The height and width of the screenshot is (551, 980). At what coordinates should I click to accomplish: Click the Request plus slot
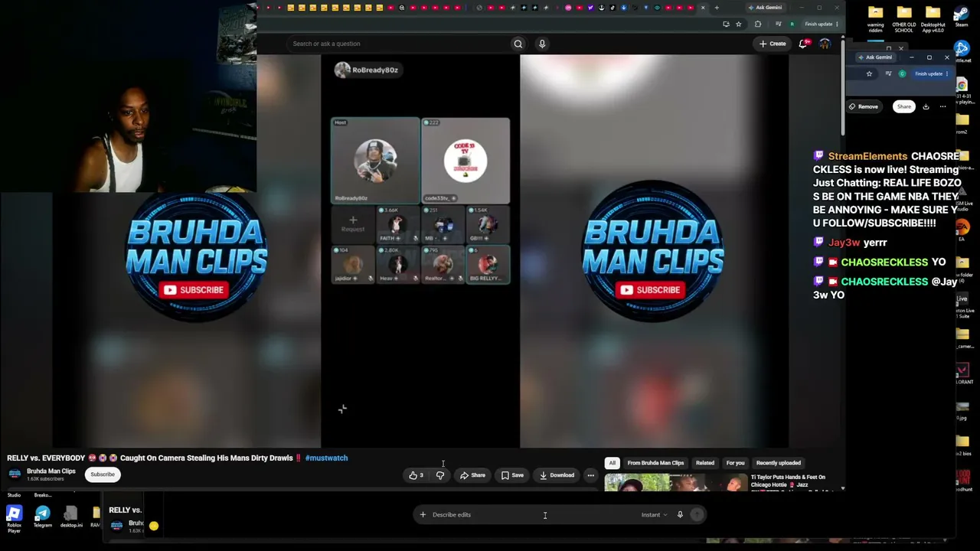click(353, 223)
